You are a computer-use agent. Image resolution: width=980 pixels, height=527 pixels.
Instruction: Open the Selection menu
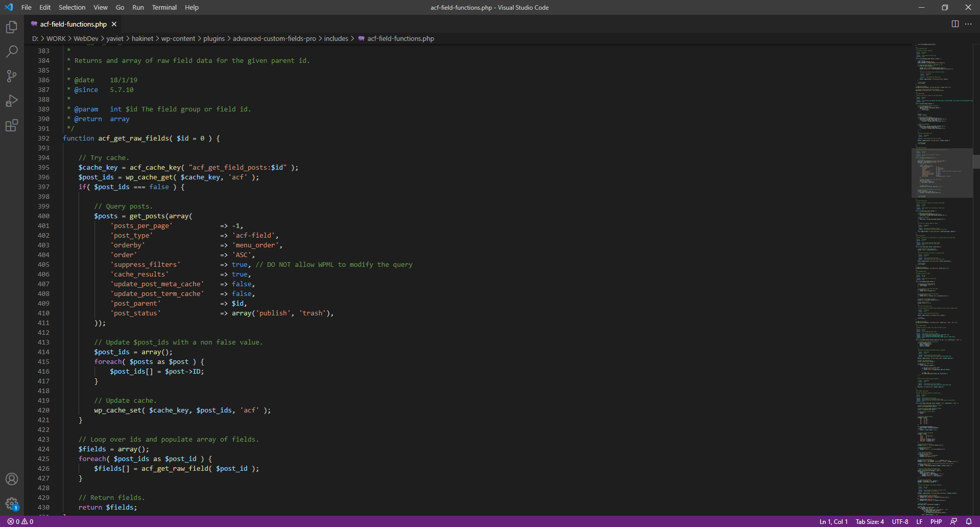72,7
